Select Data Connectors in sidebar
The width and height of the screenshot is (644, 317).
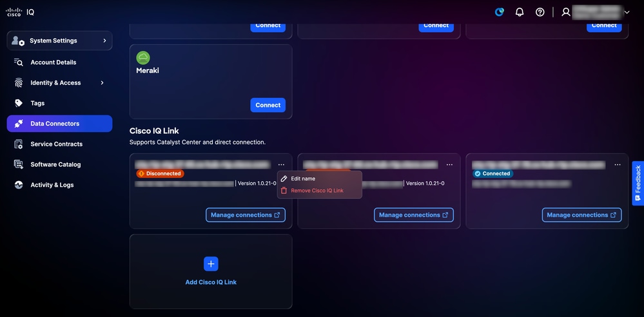click(59, 124)
